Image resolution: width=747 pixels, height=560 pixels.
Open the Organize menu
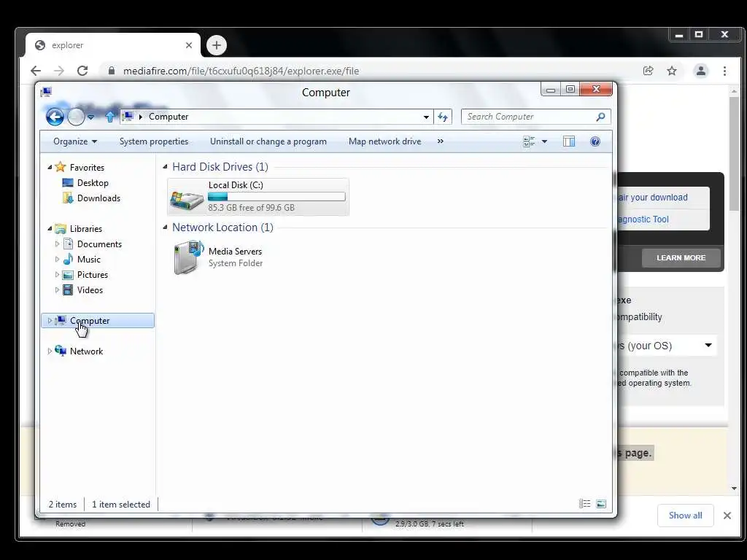[x=75, y=141]
